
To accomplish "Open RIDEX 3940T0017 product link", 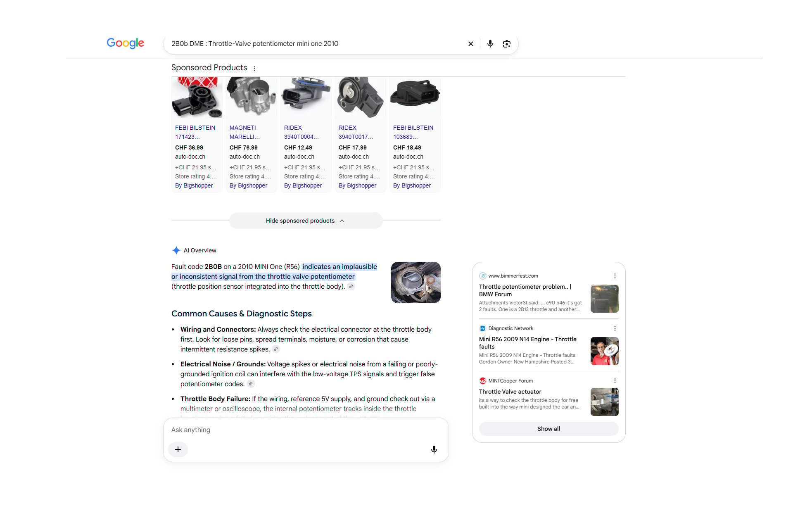I will [356, 132].
